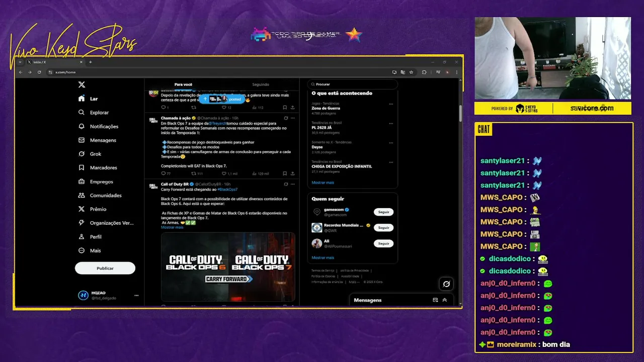Switch to Seguindo tab
Screen dimensions: 644x362
pos(261,84)
